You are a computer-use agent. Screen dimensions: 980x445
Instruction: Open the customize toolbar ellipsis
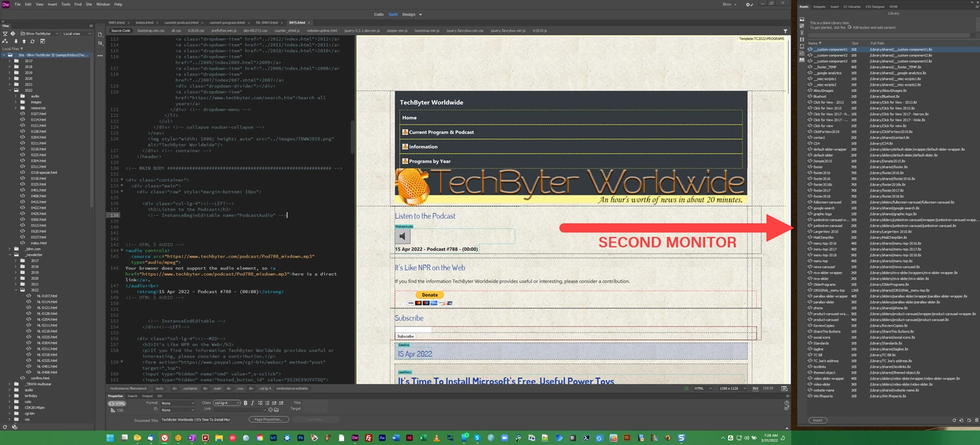point(100,56)
